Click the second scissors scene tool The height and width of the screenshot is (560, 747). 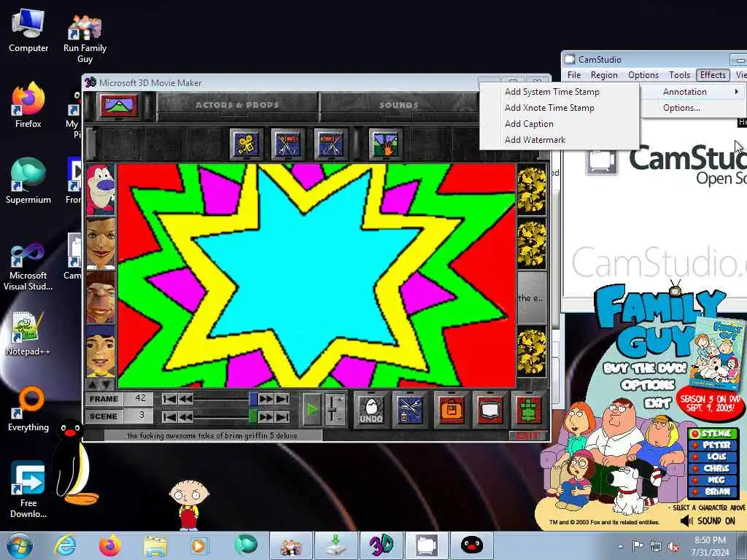click(x=330, y=144)
